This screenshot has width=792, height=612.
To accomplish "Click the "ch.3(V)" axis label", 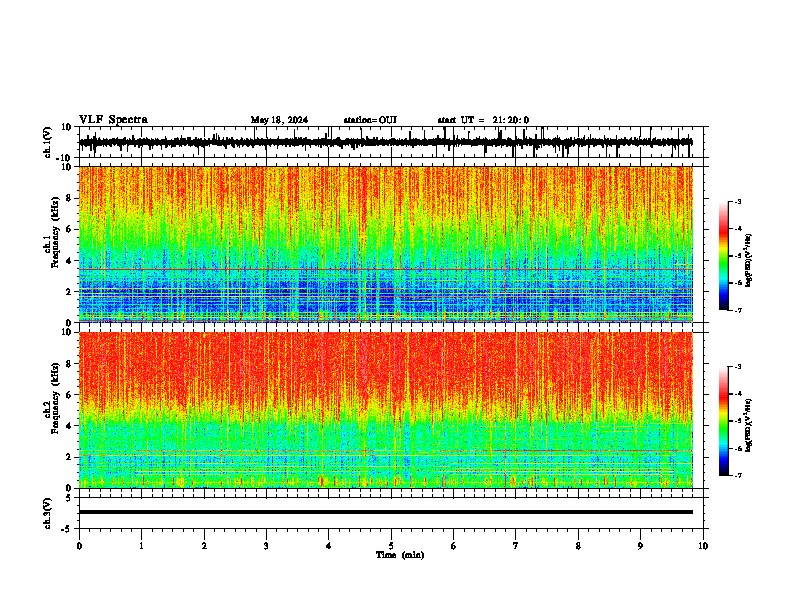I will (x=48, y=513).
